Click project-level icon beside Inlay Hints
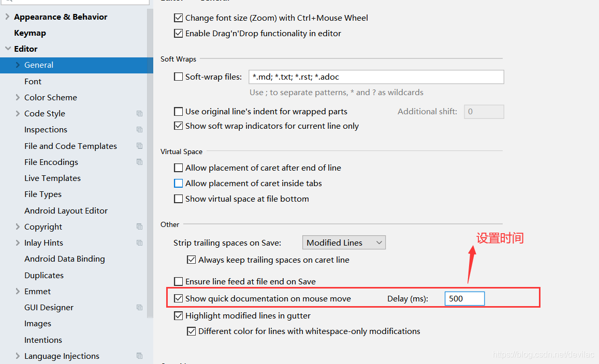The width and height of the screenshot is (599, 364). click(x=139, y=243)
